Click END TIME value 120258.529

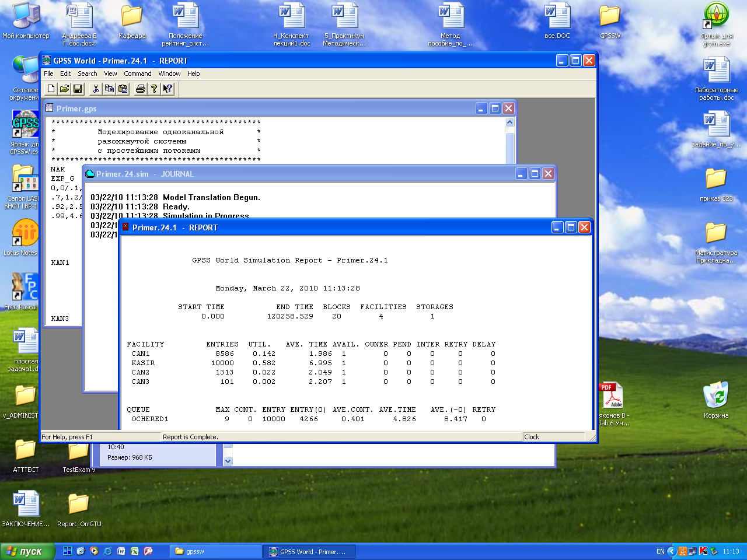click(290, 316)
